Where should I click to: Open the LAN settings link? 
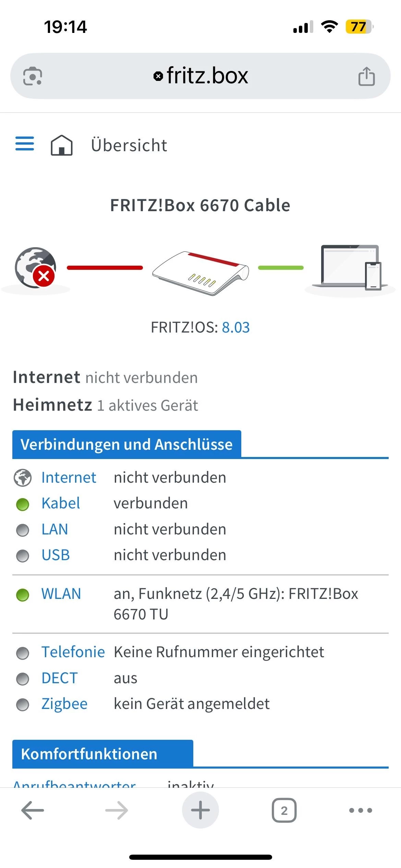coord(55,529)
